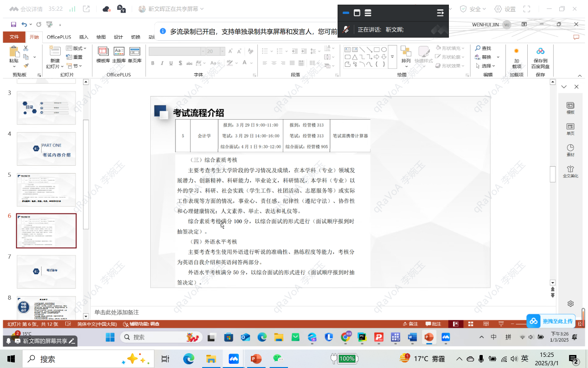
Task: Open the Single Page Library (单页库) icon
Action: (x=135, y=52)
